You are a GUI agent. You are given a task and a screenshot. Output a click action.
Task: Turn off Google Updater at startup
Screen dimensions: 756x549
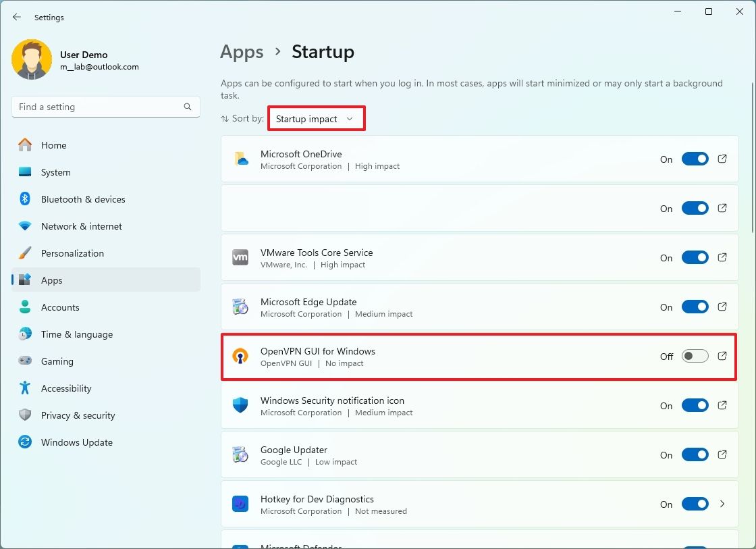coord(695,454)
